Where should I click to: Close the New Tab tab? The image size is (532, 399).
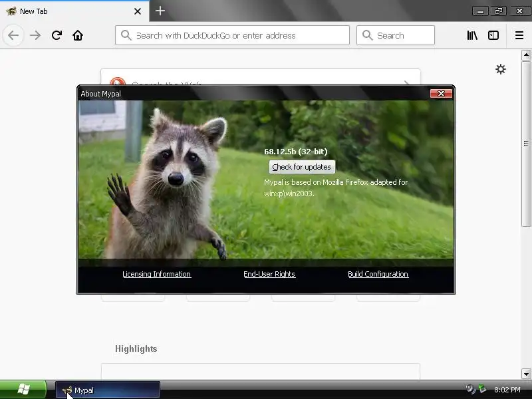138,11
